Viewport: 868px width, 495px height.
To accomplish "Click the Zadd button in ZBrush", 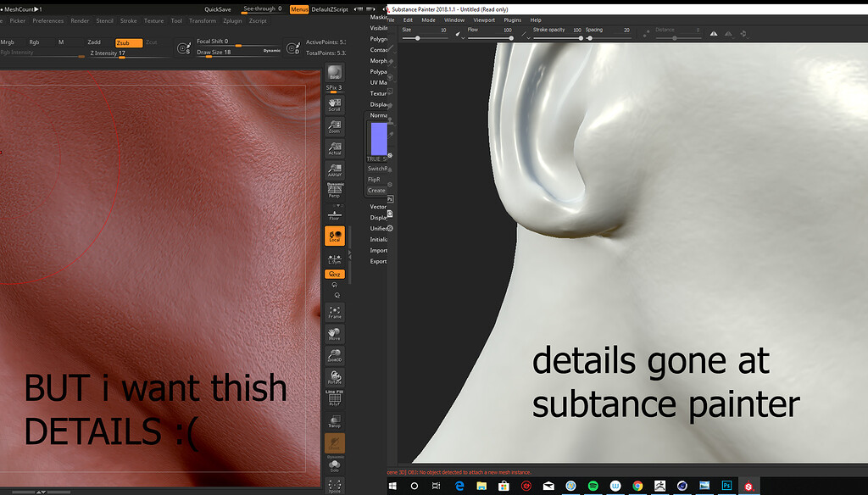I will tap(94, 42).
